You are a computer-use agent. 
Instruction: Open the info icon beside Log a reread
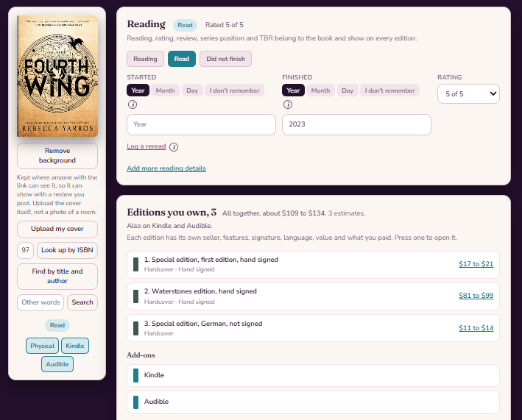[174, 147]
